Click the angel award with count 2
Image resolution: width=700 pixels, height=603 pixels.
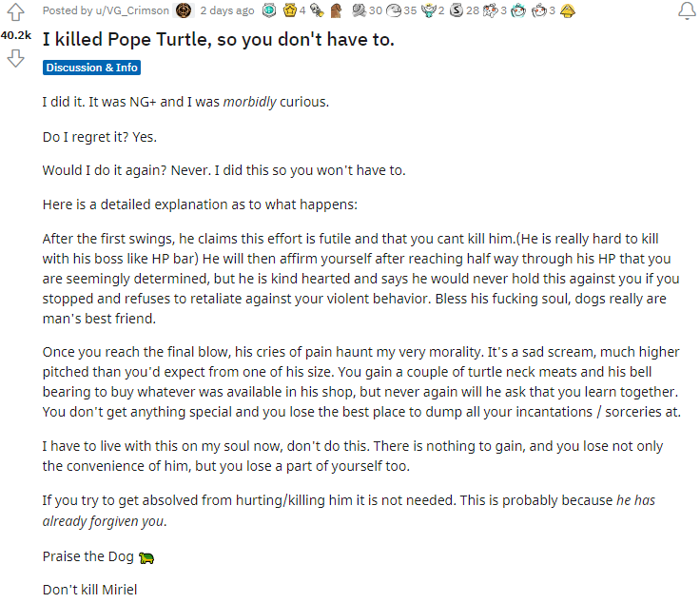click(x=428, y=10)
